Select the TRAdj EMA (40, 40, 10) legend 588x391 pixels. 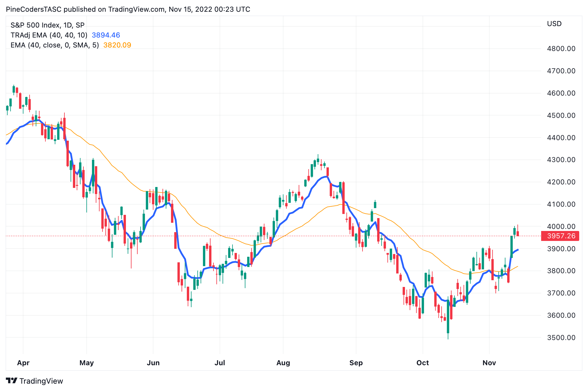point(49,35)
